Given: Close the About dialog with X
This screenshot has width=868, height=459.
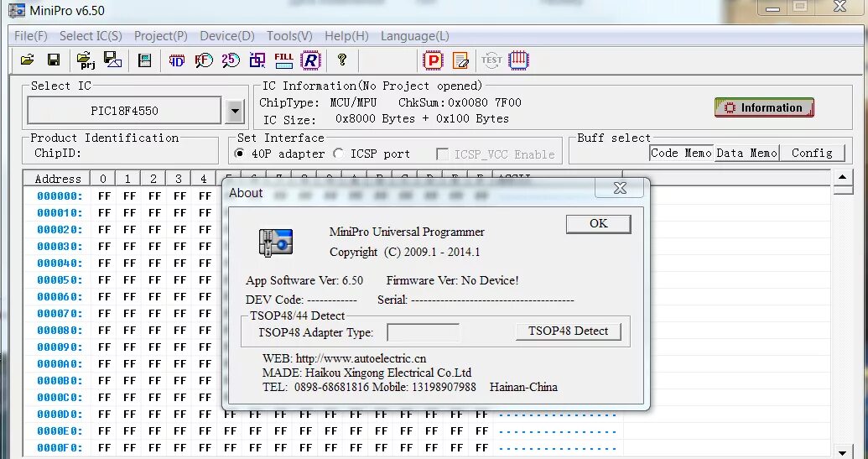Looking at the screenshot, I should [620, 188].
